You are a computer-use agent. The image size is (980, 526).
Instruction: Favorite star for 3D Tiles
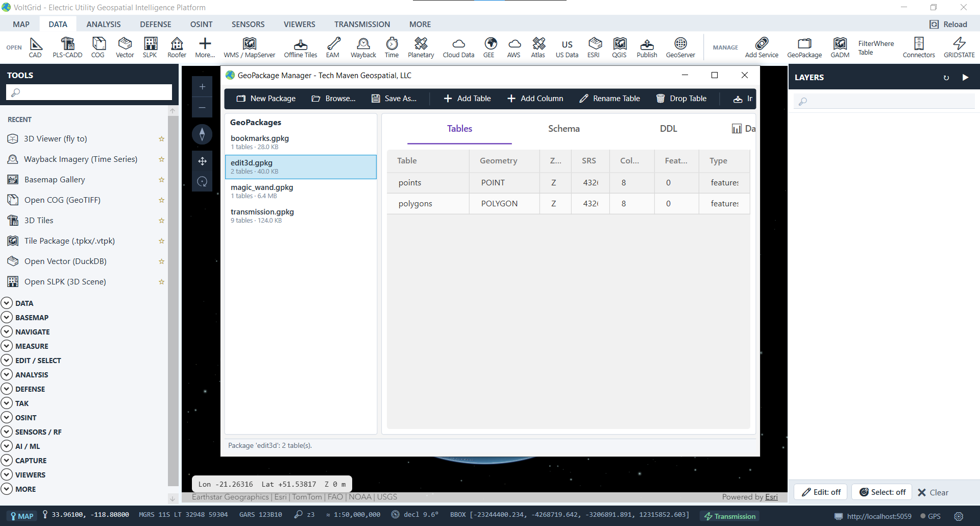pos(161,221)
